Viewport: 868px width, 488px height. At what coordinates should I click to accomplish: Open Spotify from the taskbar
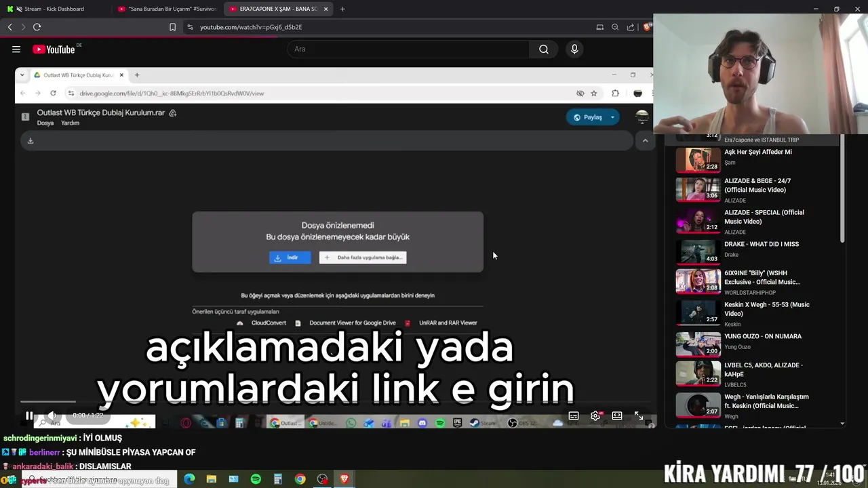(x=256, y=479)
